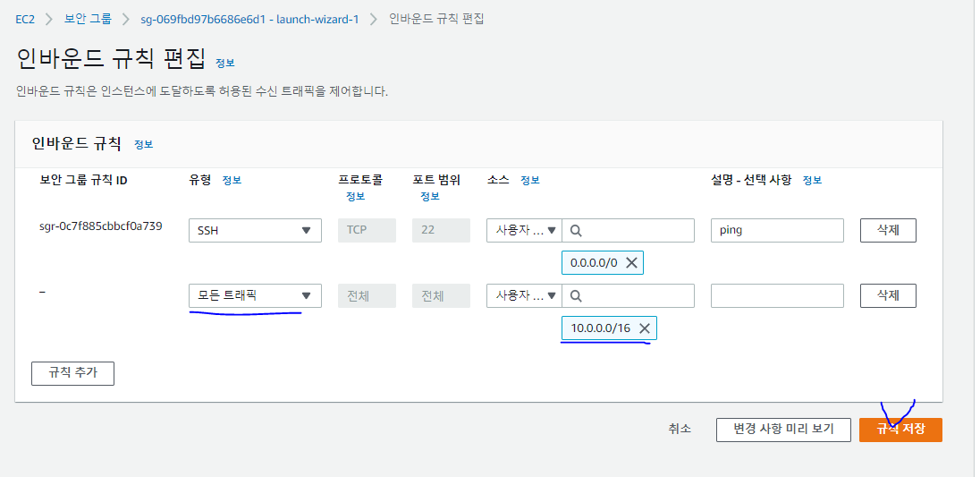Remove the 0.0.0.0/0 source tag
980x477 pixels.
tap(631, 263)
